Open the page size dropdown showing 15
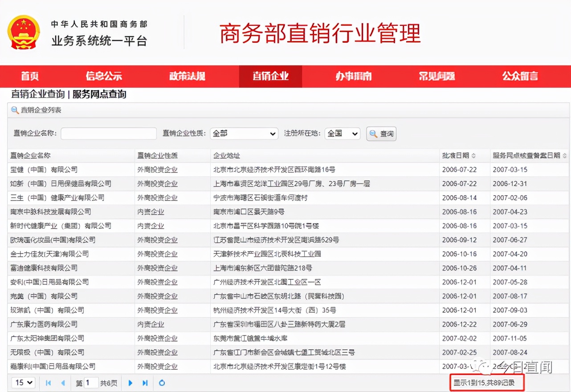Screen dimensions: 571x392 pos(23,383)
